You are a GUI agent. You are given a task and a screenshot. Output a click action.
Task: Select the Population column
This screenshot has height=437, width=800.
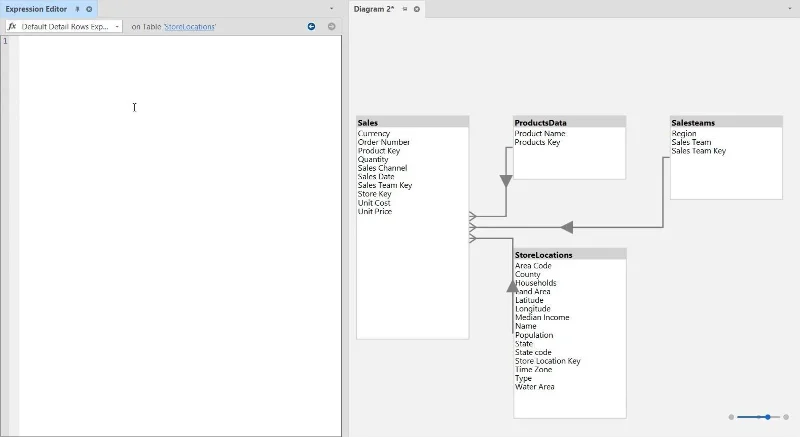tap(534, 335)
